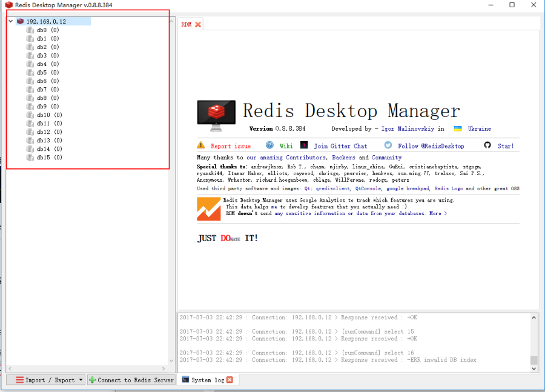Click the Google Analytics orange icon
This screenshot has width=545, height=392.
click(209, 209)
